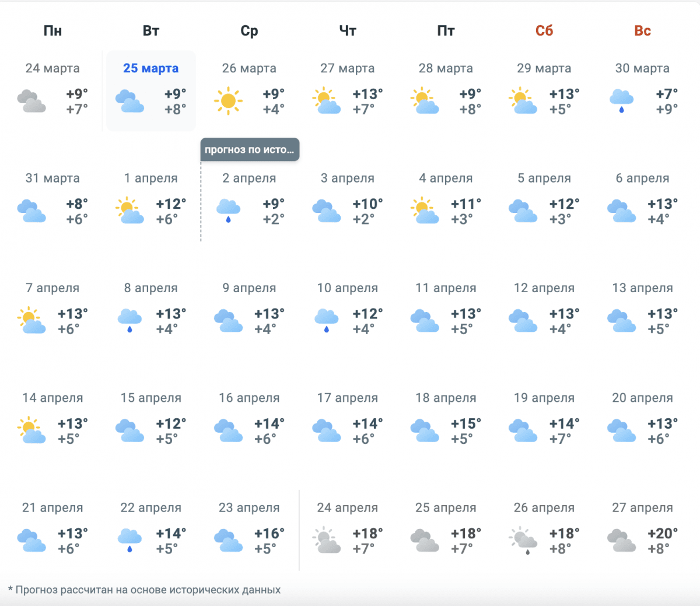Open the 10 апреля date label
This screenshot has height=606, width=700.
(347, 288)
